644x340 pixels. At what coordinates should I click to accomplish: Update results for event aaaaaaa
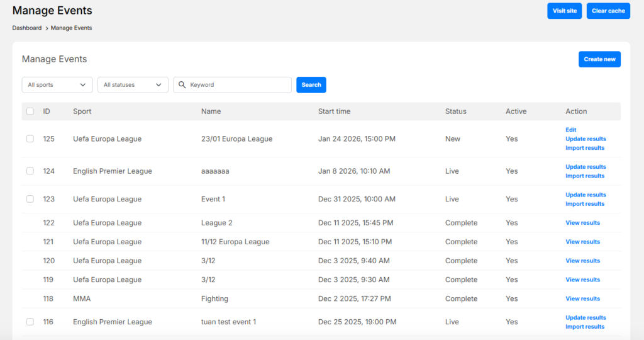(586, 167)
